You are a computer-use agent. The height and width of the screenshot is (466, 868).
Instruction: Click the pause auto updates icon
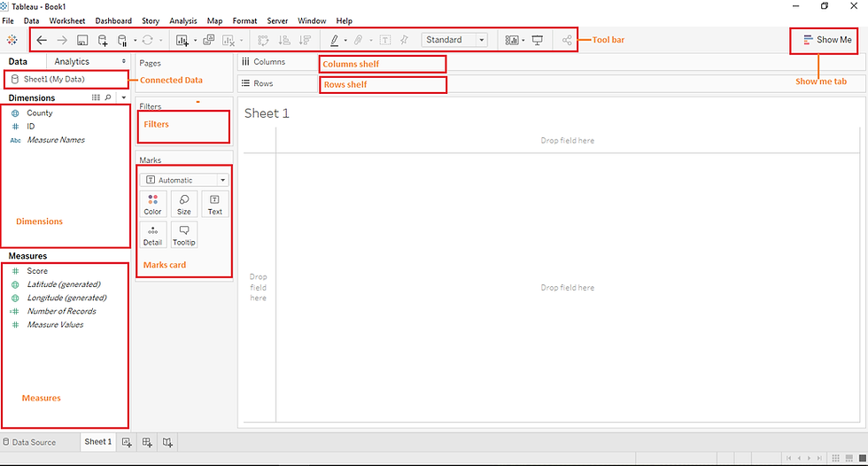[122, 40]
